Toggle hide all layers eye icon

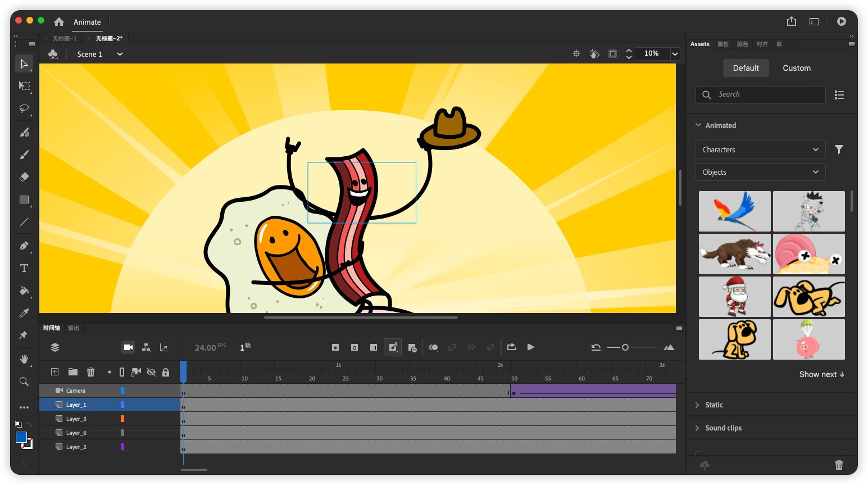click(151, 372)
